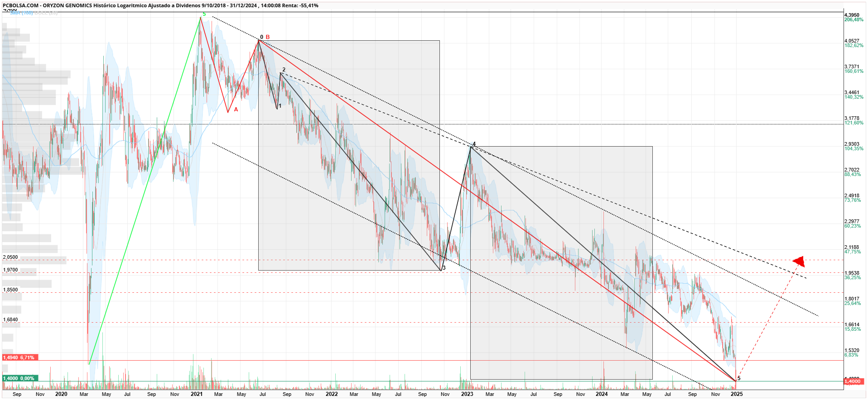Click the 36,25% percentage axis label
The height and width of the screenshot is (400, 868).
[853, 277]
